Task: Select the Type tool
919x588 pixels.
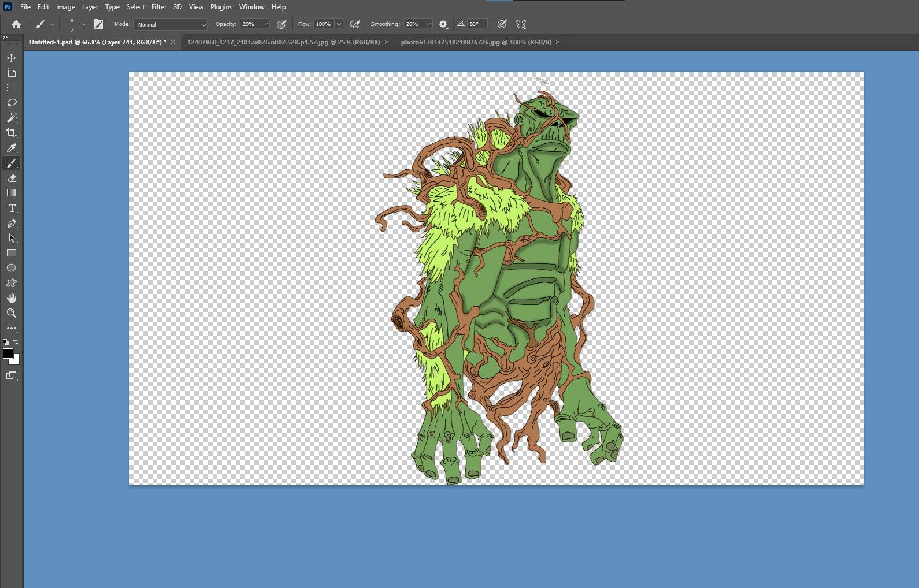Action: pos(11,208)
